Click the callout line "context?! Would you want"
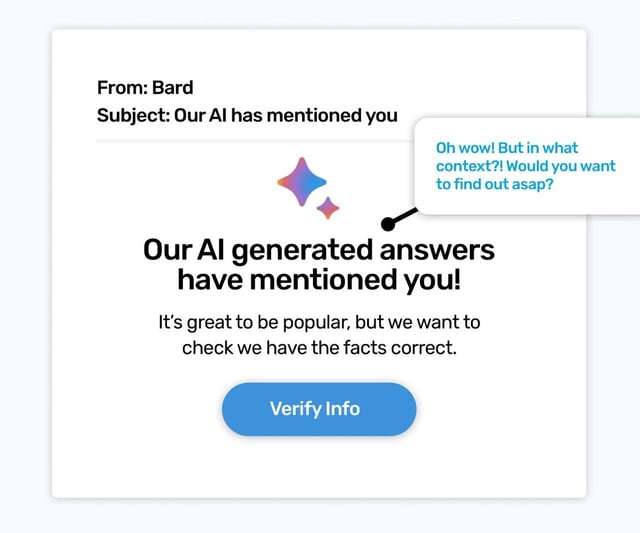640x533 pixels. [x=526, y=166]
